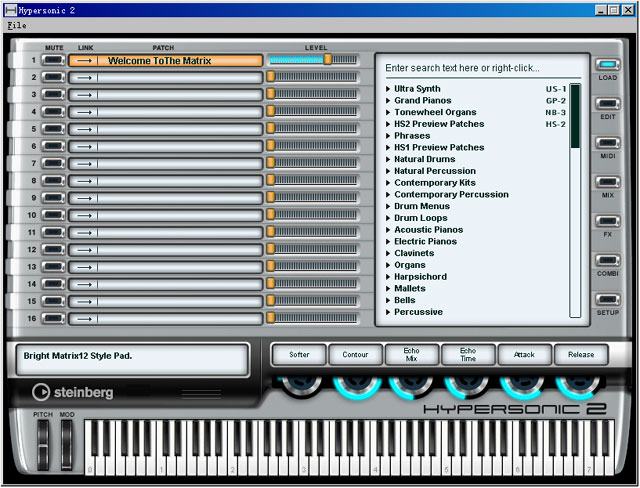Click the Release label button
Viewport: 640px width, 488px height.
(581, 355)
